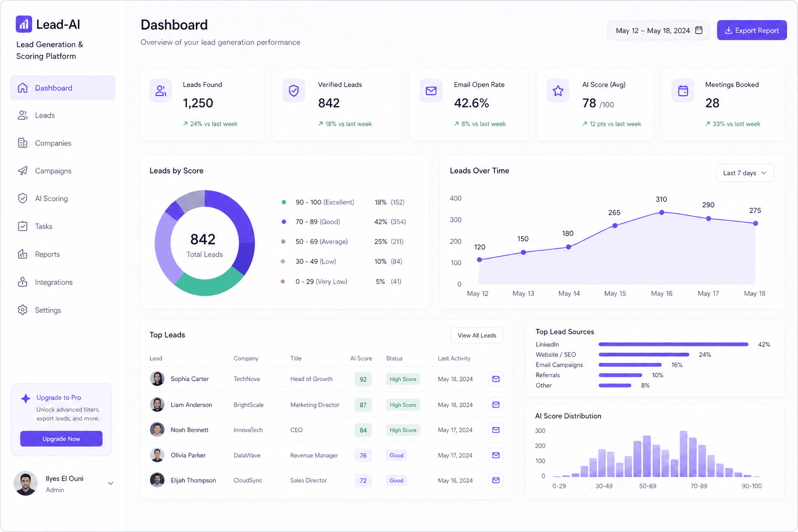
Task: Click the High Score status for Noah Bennett
Action: click(403, 430)
